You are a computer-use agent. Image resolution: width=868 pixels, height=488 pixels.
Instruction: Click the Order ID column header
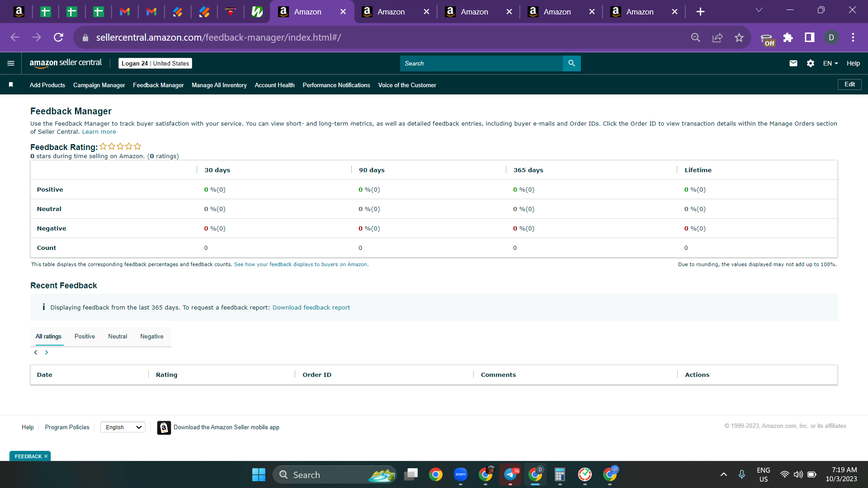coord(317,375)
